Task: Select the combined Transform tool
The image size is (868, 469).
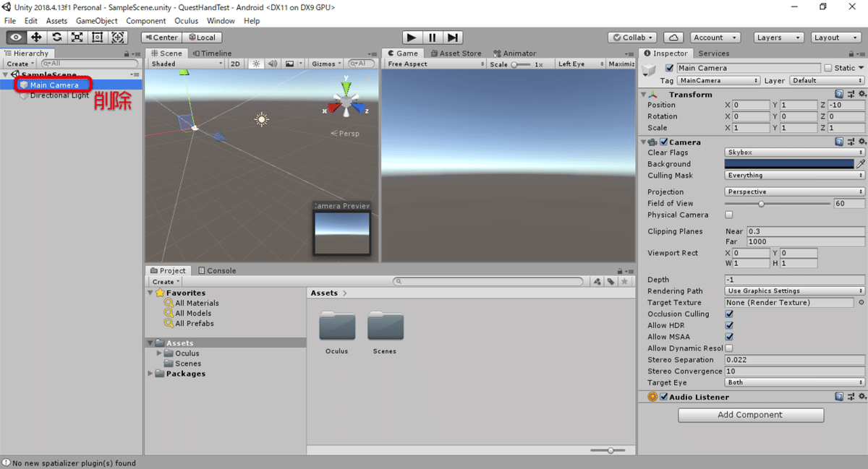Action: [x=118, y=37]
